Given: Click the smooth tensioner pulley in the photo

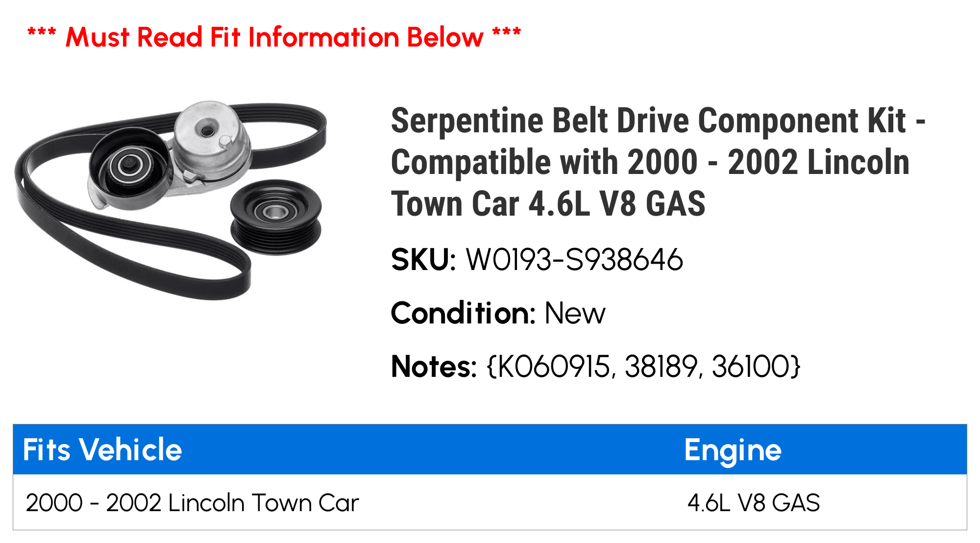Looking at the screenshot, I should [x=129, y=166].
